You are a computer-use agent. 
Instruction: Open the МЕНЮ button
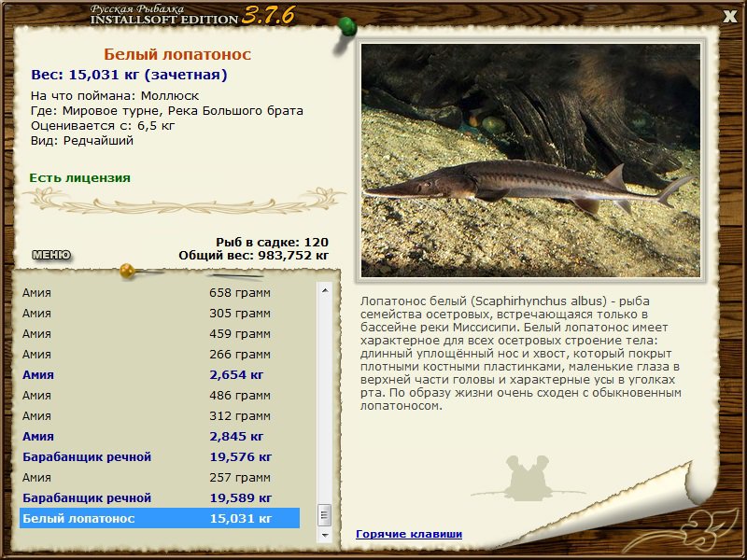pyautogui.click(x=51, y=255)
